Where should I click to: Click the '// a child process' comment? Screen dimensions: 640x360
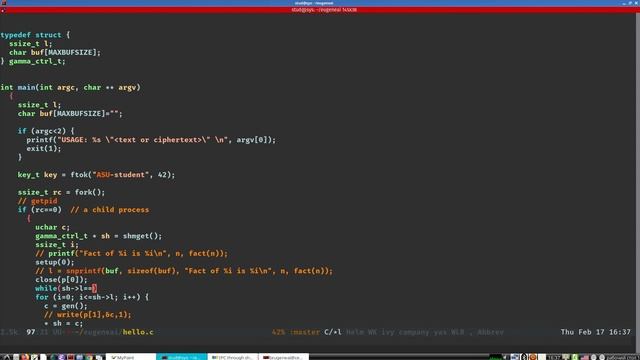click(109, 210)
